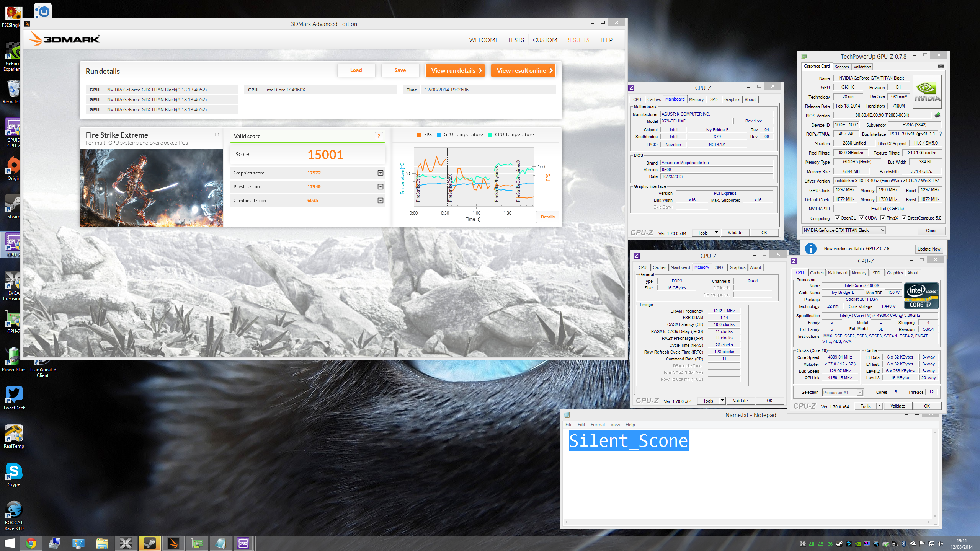The image size is (980, 551).
Task: Click the Close button in GPU-Z
Action: coord(931,231)
